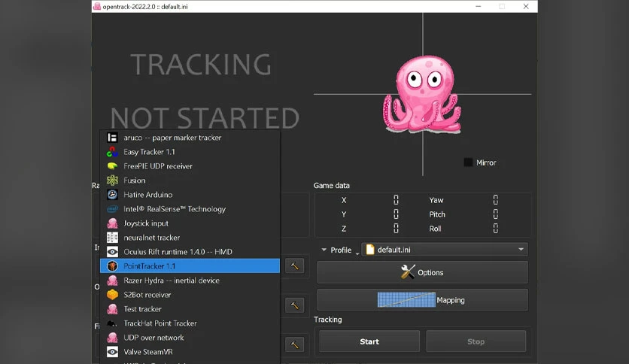Click the Fusion flower icon
Viewport: 629px width, 364px height.
tap(112, 180)
